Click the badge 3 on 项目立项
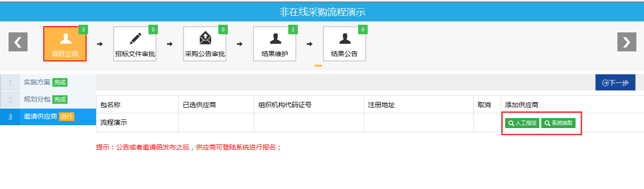 (83, 30)
